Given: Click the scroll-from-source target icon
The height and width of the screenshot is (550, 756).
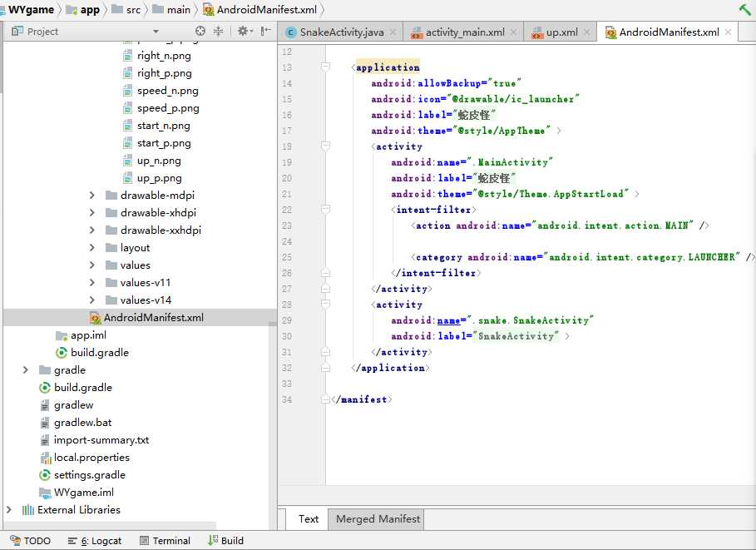Looking at the screenshot, I should pos(200,32).
